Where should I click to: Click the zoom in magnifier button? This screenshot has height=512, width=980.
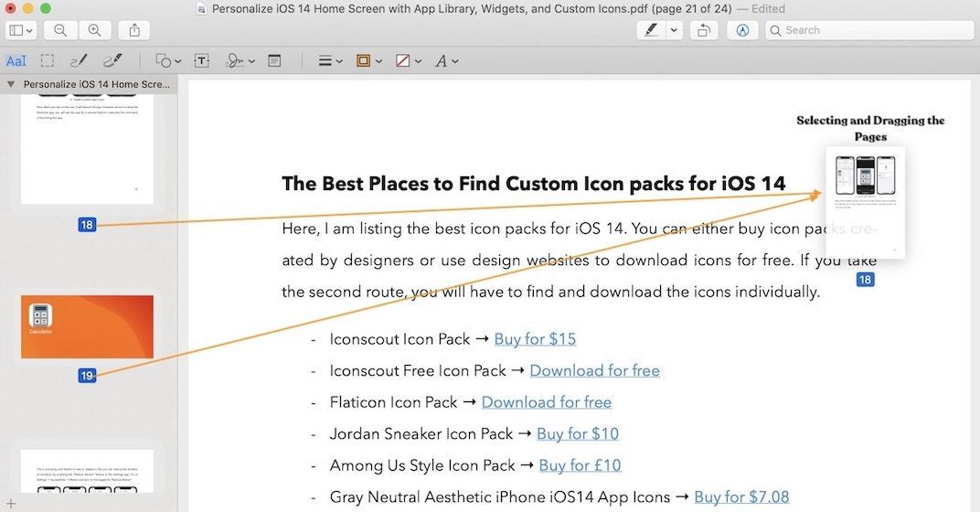(94, 30)
